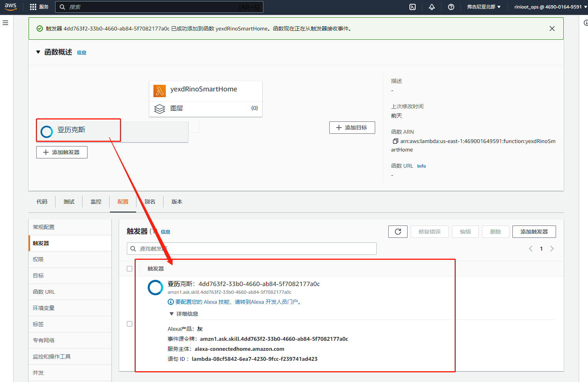Click the 触发器 column header
588x382 pixels.
pyautogui.click(x=156, y=269)
